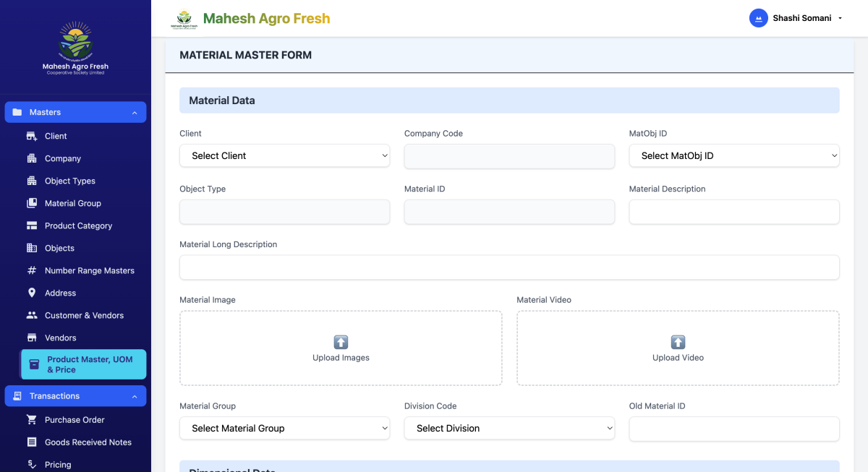Click the user avatar icon in header
Image resolution: width=868 pixels, height=472 pixels.
(758, 18)
